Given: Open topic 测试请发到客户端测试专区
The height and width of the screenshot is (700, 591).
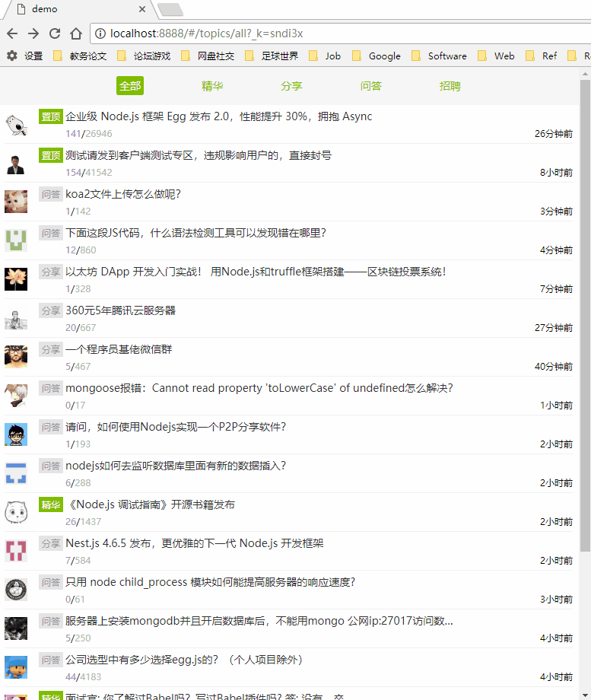Looking at the screenshot, I should click(199, 155).
